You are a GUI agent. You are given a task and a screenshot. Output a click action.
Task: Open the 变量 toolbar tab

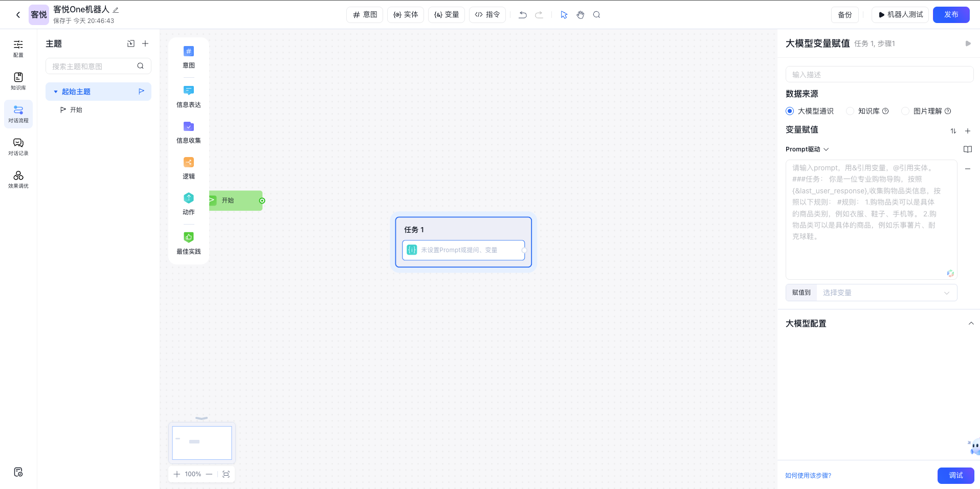pyautogui.click(x=447, y=15)
